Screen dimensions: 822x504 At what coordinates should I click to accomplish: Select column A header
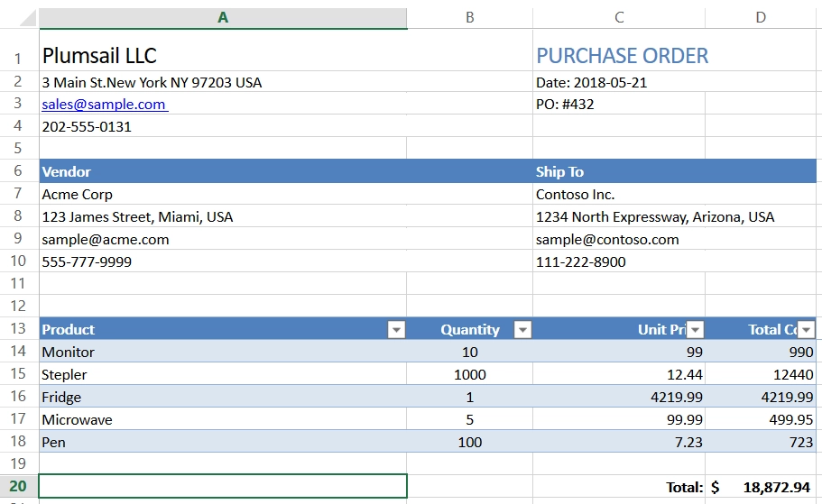coord(223,18)
